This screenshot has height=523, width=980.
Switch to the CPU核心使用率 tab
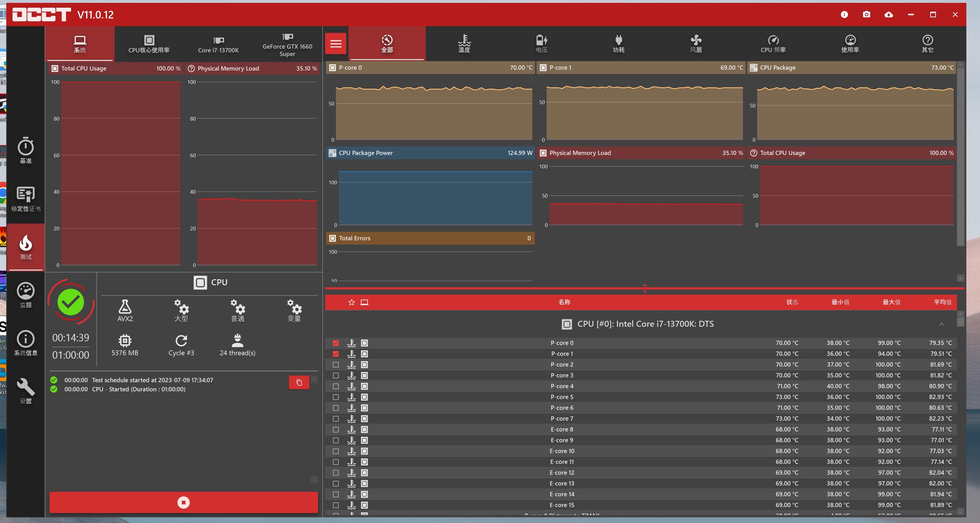(149, 44)
